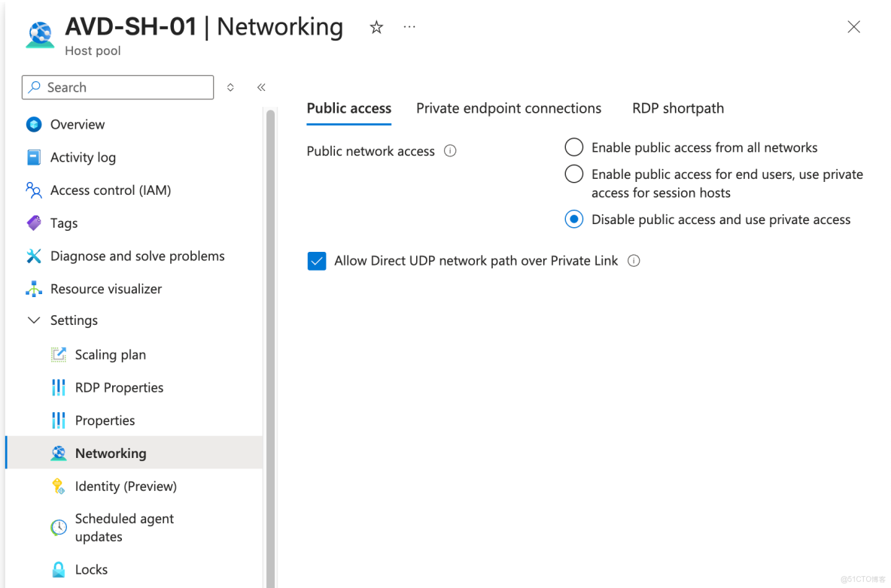Favorite the host pool with the star
Screen dimensions: 891x588
(376, 26)
